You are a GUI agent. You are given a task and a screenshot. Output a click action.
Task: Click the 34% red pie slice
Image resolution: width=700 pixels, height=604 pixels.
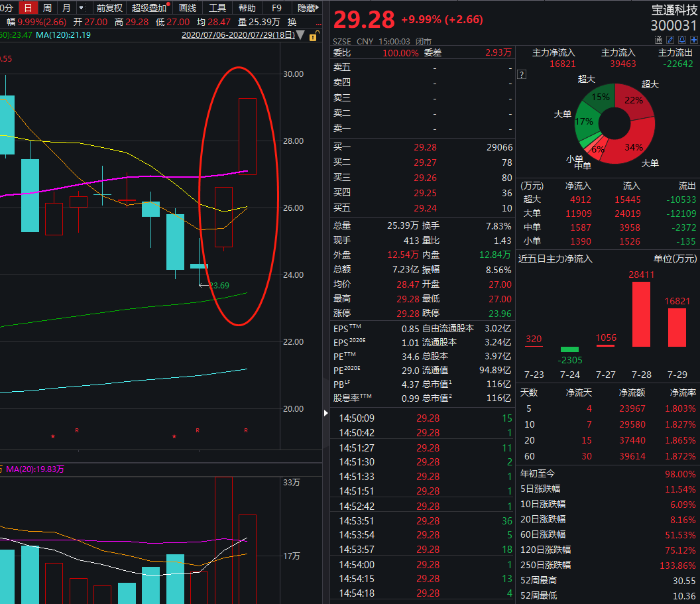pos(632,145)
